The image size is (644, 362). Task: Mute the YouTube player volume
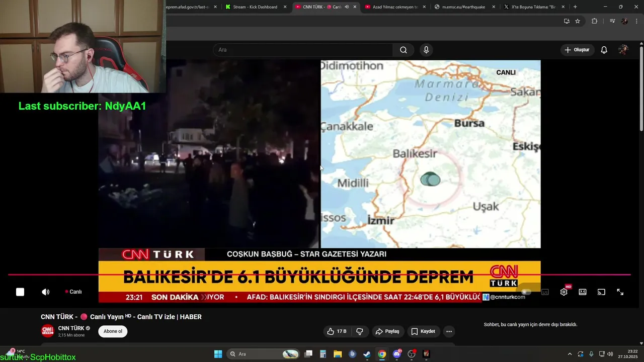[x=46, y=292]
